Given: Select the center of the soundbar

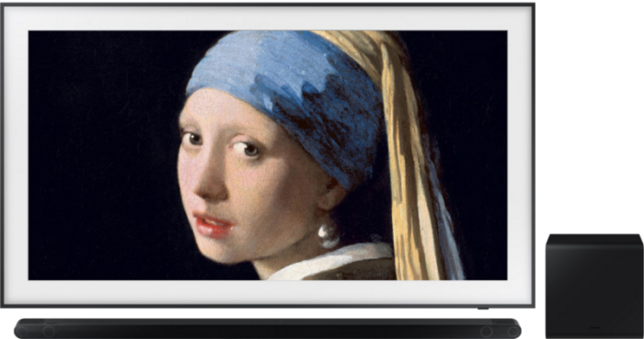Looking at the screenshot, I should click(x=268, y=328).
